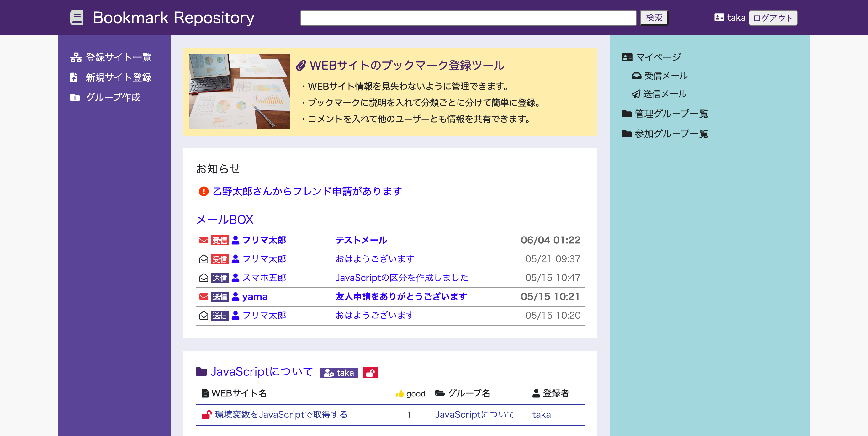Click the red unread envelope in テストメール row
Viewport: 868px width, 436px height.
pyautogui.click(x=204, y=240)
